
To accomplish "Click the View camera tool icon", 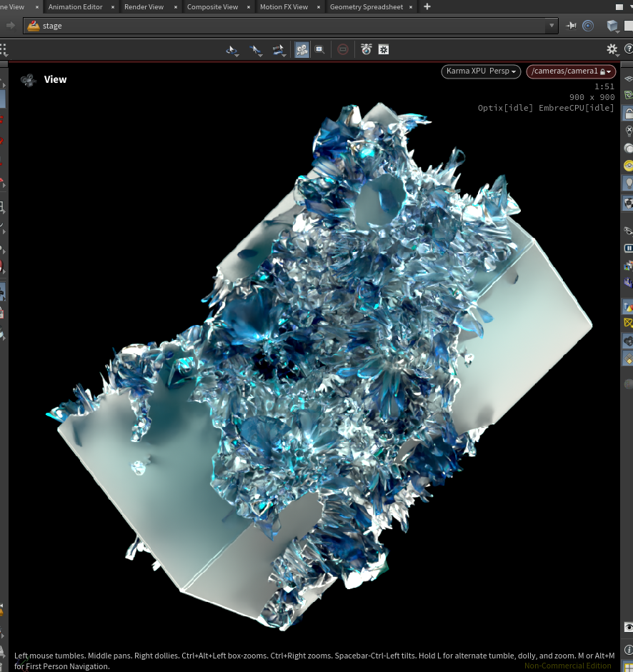I will [29, 80].
